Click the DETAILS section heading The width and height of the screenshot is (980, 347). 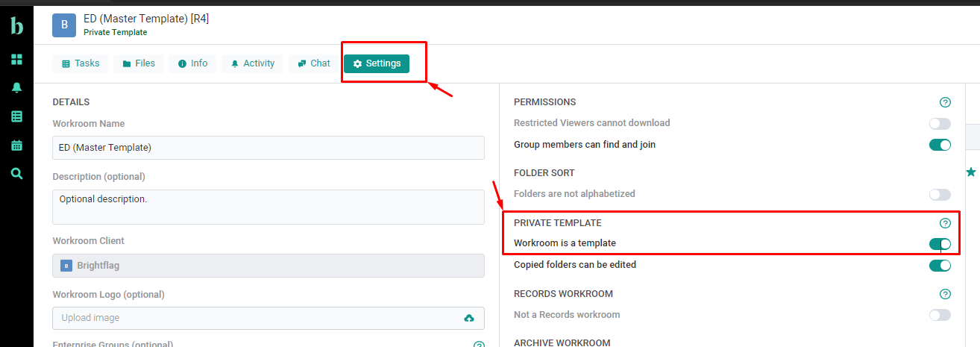(x=71, y=102)
